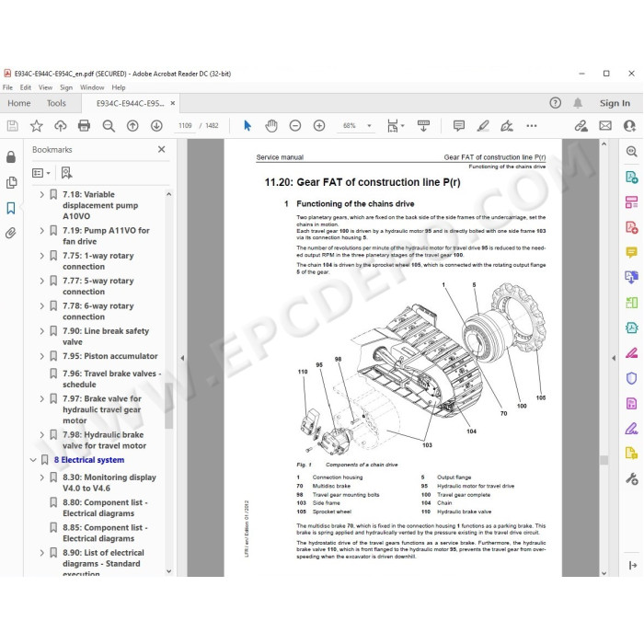The height and width of the screenshot is (644, 644).
Task: Expand bookmark 7.75 1-way rotary connection
Action: [42, 256]
